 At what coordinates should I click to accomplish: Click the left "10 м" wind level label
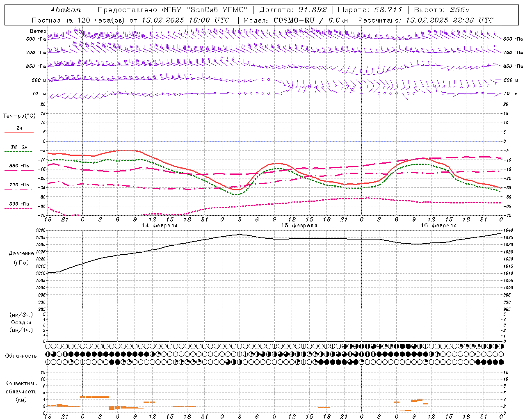39,94
